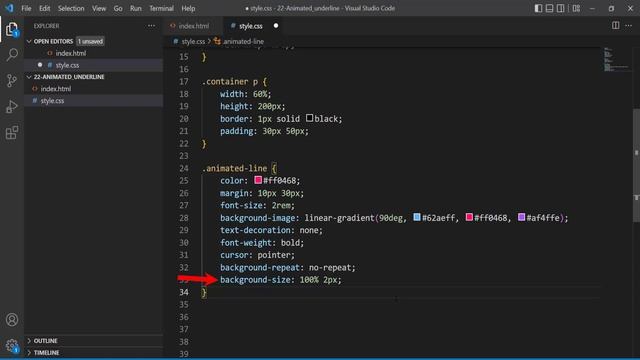Open editor More Actions ellipsis
The image size is (640, 360).
(x=629, y=25)
